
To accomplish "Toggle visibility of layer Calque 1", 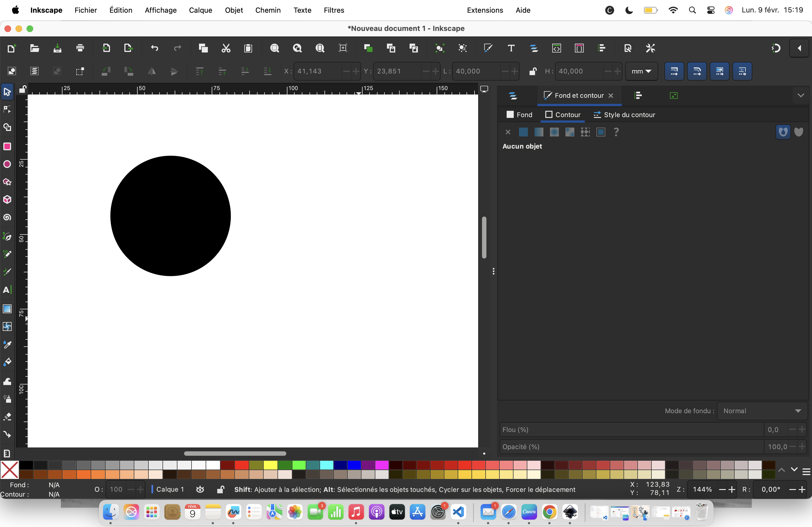I will [x=200, y=489].
